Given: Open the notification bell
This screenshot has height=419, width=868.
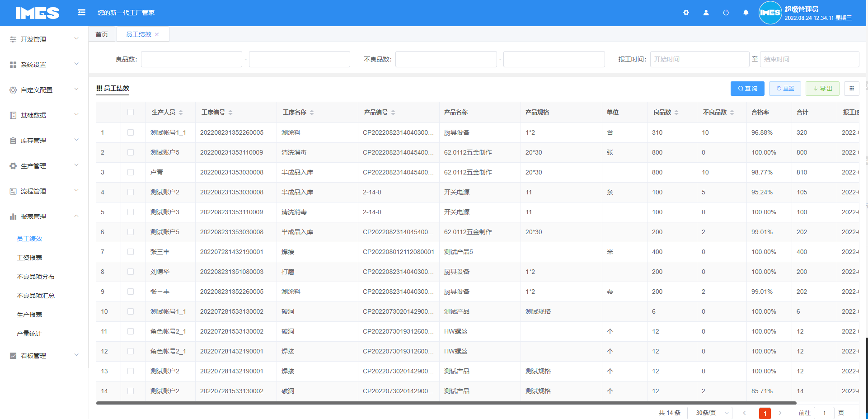Looking at the screenshot, I should click(x=746, y=13).
